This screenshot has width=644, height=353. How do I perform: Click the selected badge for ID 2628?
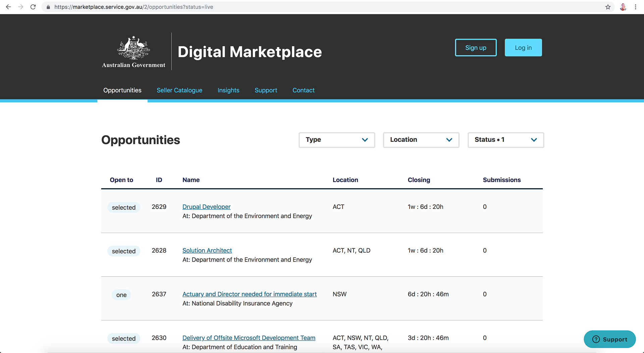(124, 251)
